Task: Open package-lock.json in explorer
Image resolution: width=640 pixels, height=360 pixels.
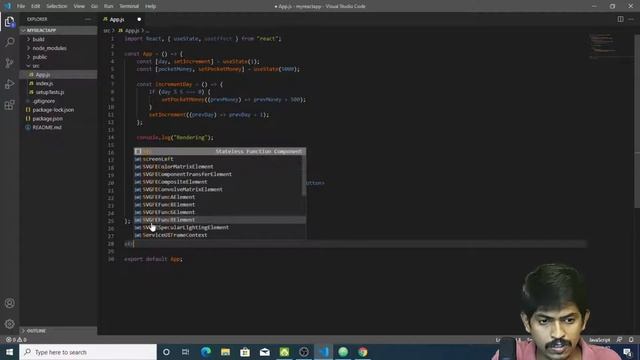Action: (x=58, y=110)
